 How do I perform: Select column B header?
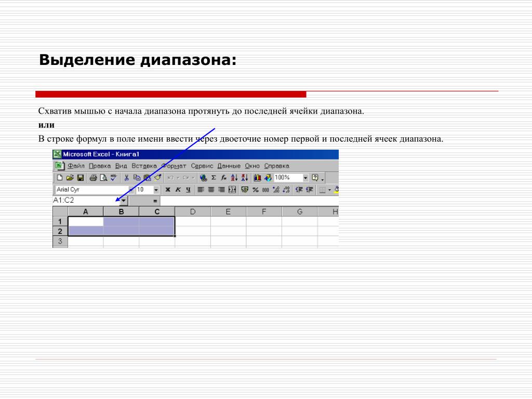[121, 212]
